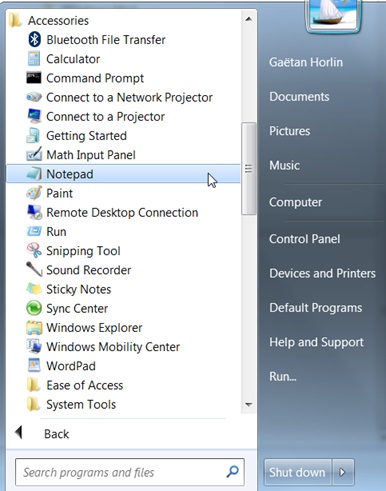Select Notepad in the programs list
Image resolution: width=386 pixels, height=491 pixels.
click(x=123, y=174)
